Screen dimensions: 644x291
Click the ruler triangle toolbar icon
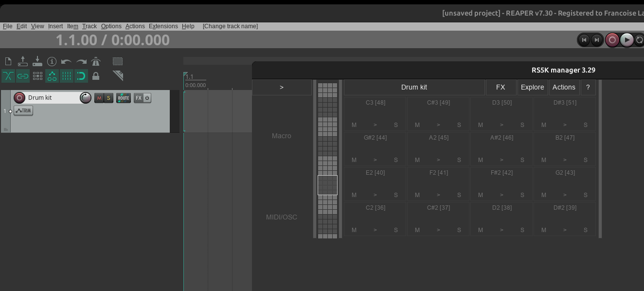[x=118, y=75]
